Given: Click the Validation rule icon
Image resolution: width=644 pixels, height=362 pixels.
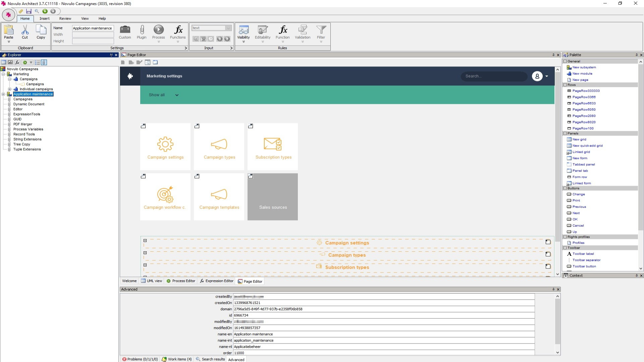Looking at the screenshot, I should tap(303, 30).
